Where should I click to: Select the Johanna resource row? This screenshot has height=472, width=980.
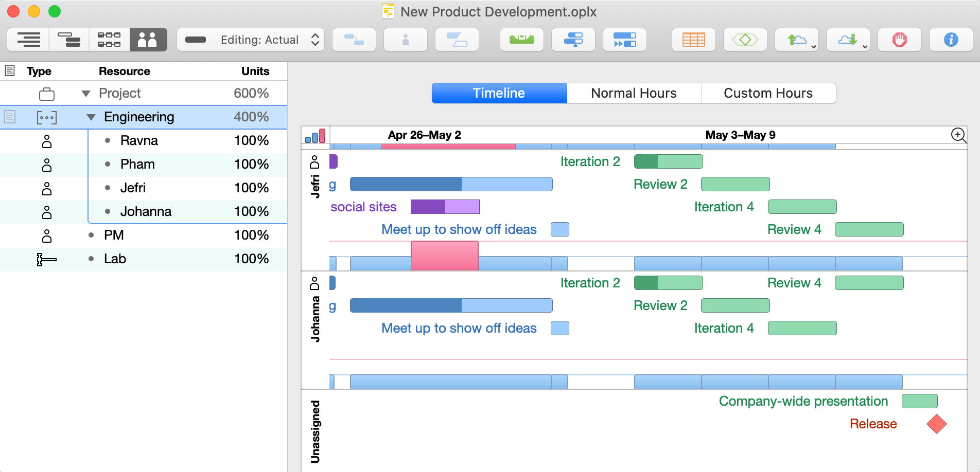(x=144, y=212)
